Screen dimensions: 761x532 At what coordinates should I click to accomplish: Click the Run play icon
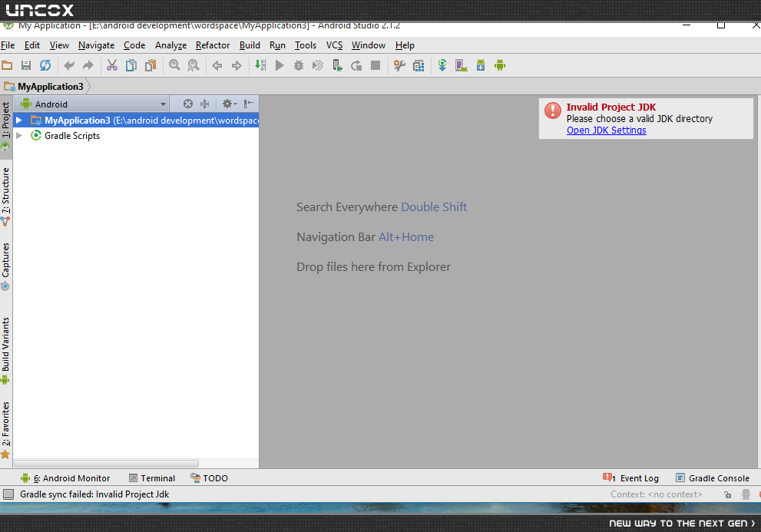(280, 65)
